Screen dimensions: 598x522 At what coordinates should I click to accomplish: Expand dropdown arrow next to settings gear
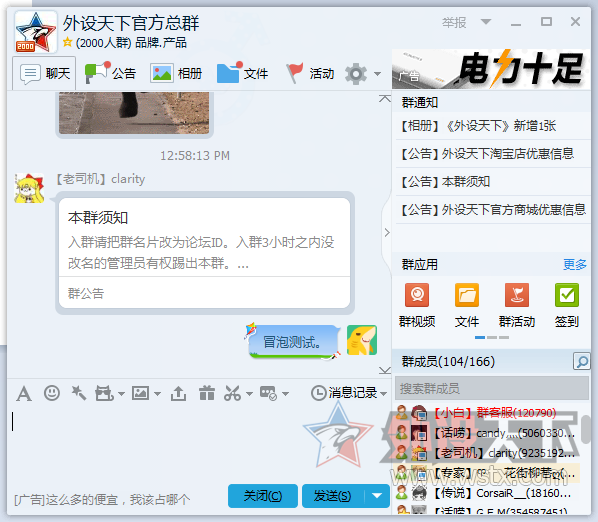(377, 74)
